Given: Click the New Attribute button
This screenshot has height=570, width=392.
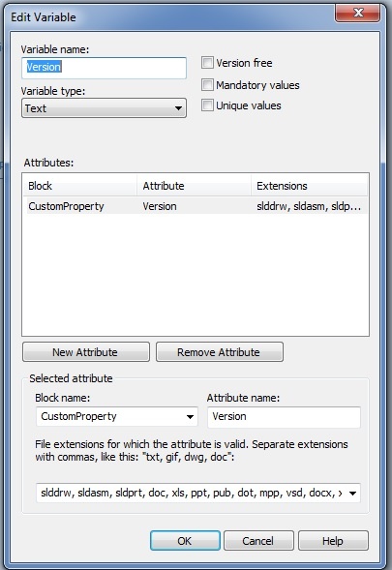Looking at the screenshot, I should tap(86, 352).
